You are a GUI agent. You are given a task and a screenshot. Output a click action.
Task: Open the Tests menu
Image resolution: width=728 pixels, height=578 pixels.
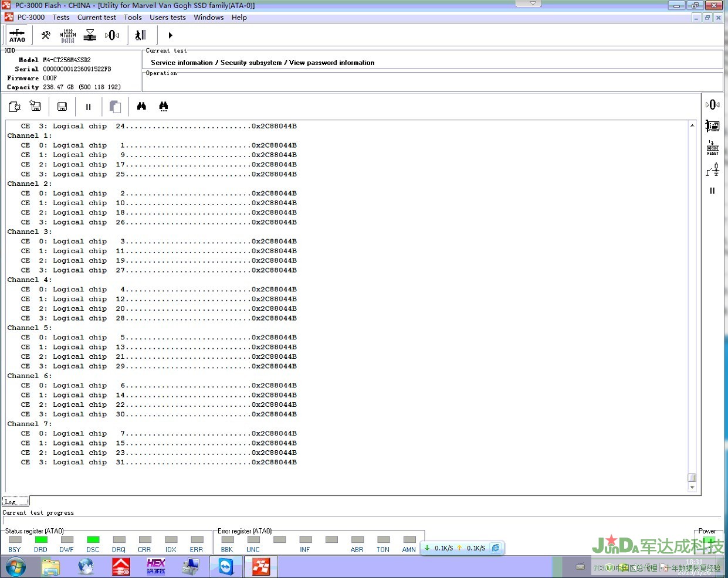pos(61,18)
